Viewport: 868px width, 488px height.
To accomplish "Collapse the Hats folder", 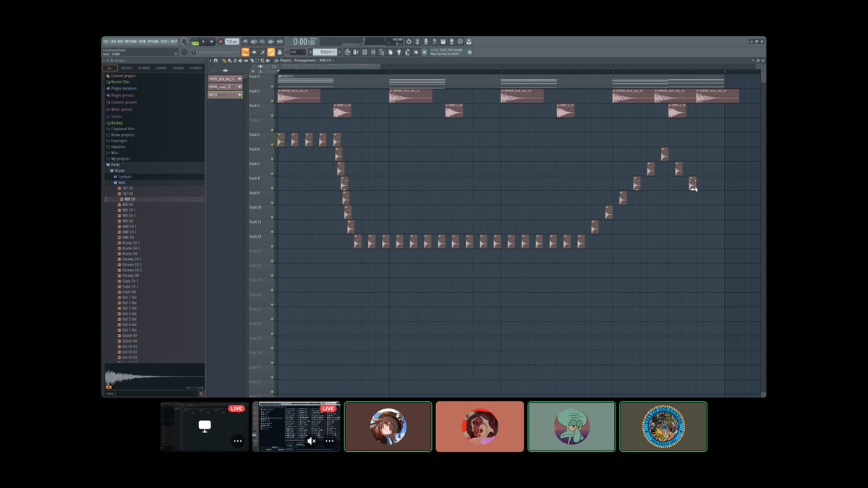I will tap(120, 183).
